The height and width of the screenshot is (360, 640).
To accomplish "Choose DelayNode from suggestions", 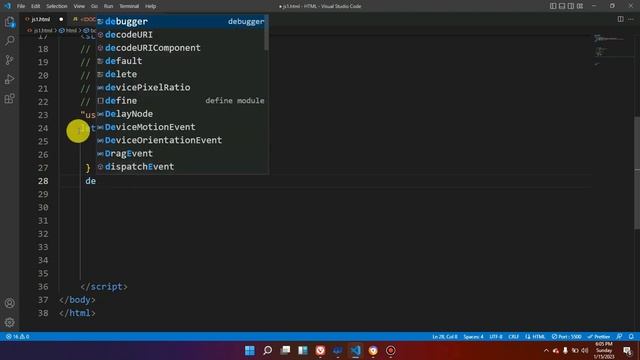I will pos(181,114).
